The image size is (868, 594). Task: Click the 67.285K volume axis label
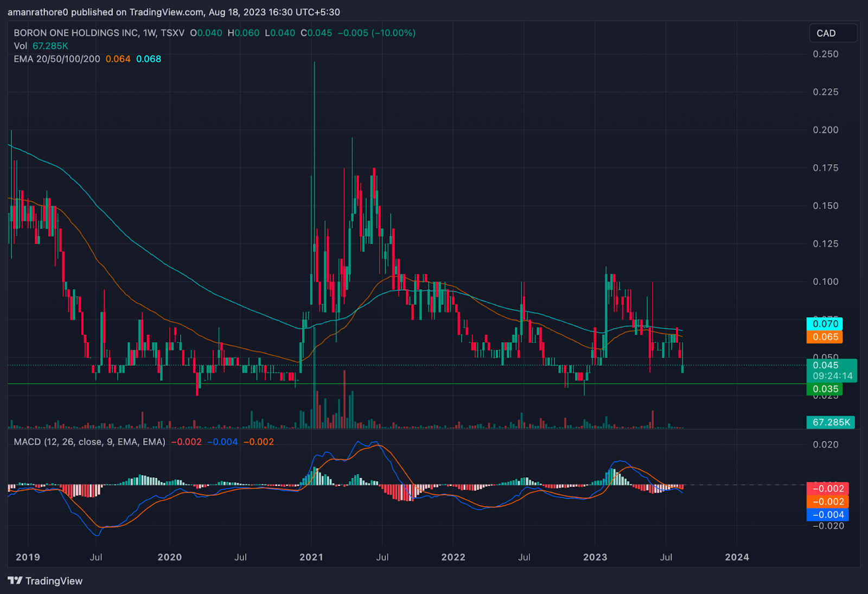coord(831,422)
